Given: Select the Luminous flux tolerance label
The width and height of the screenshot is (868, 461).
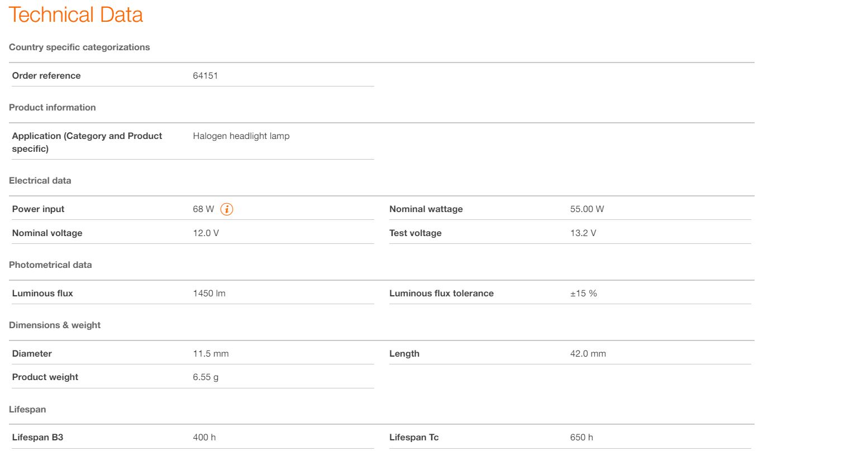Looking at the screenshot, I should [442, 294].
